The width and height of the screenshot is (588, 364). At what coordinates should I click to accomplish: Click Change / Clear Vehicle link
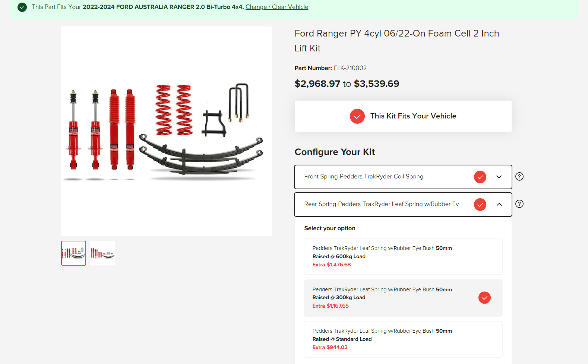[x=277, y=7]
